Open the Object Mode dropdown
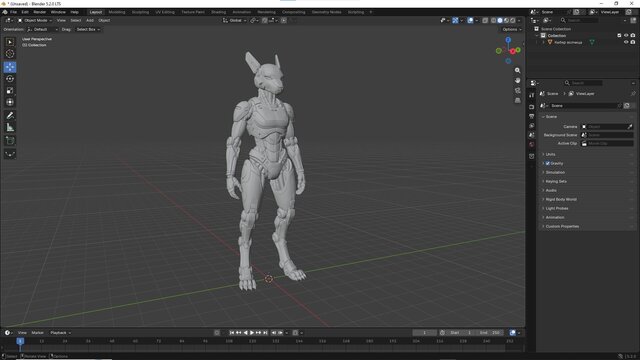This screenshot has width=640, height=360. (x=35, y=20)
